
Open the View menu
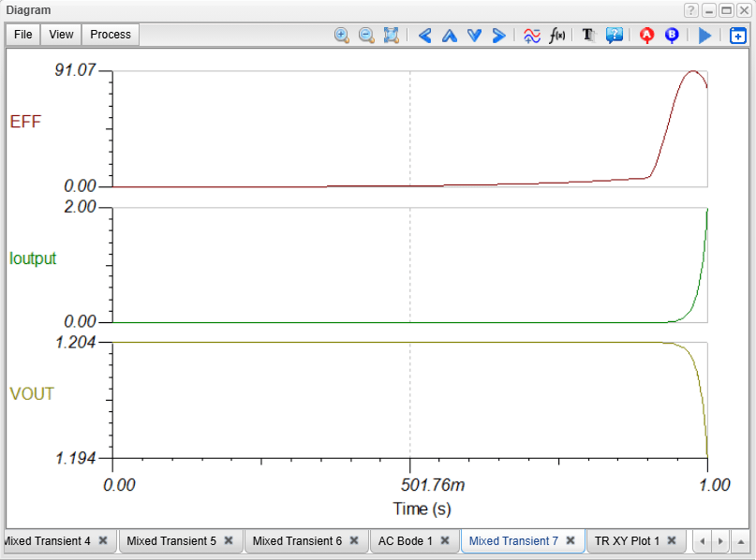click(61, 35)
